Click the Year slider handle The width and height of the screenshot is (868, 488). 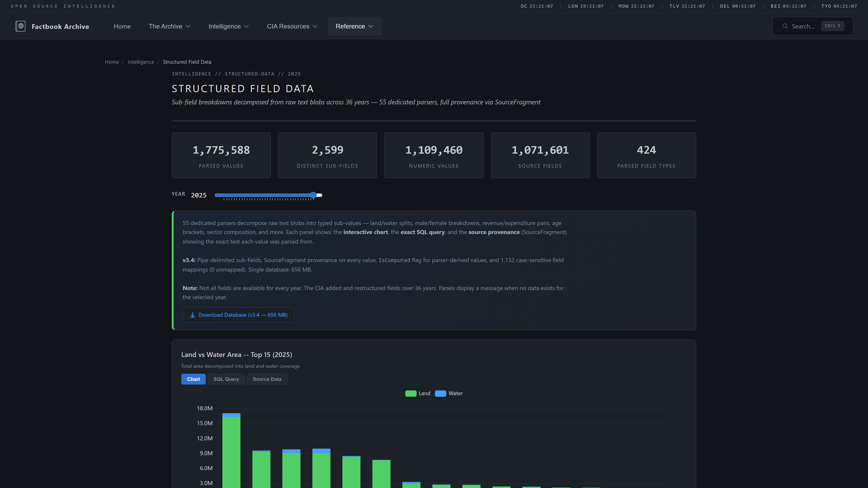pyautogui.click(x=314, y=195)
